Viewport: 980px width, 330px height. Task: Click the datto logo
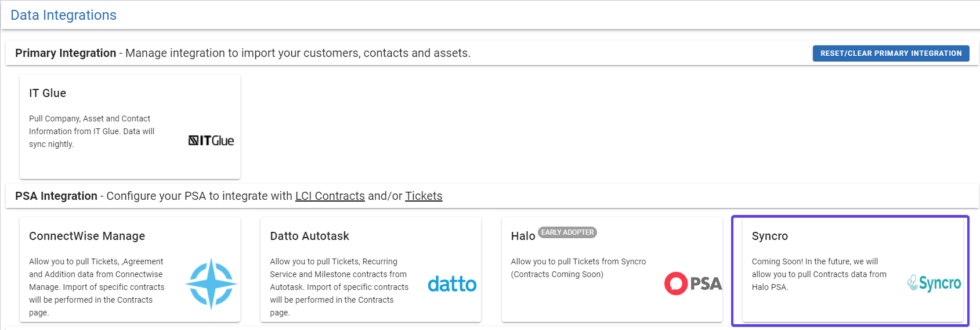pyautogui.click(x=452, y=284)
